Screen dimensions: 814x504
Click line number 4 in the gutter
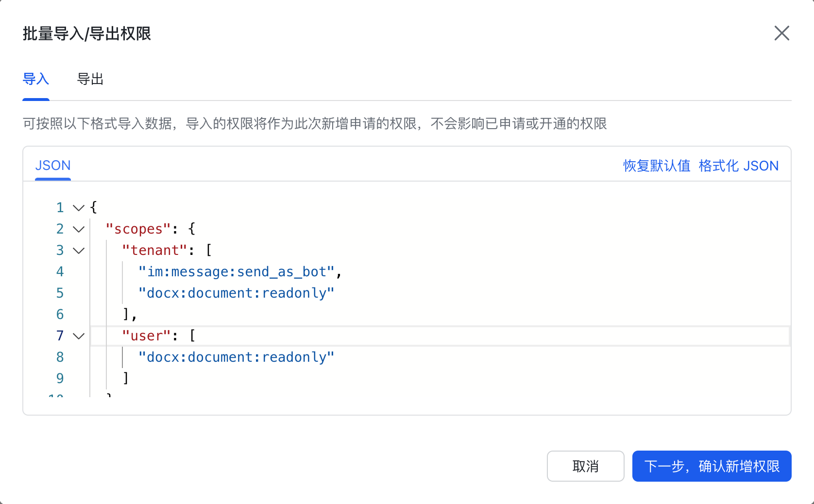coord(60,272)
